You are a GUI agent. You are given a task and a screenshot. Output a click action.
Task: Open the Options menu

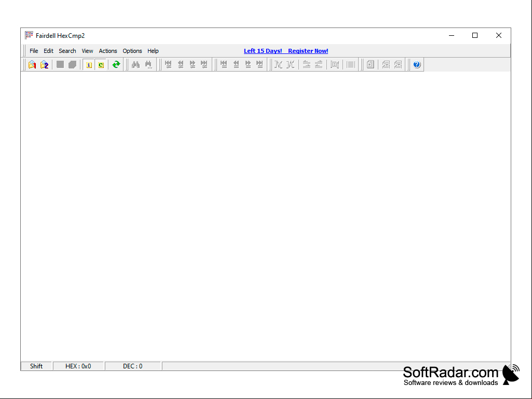[x=132, y=51]
